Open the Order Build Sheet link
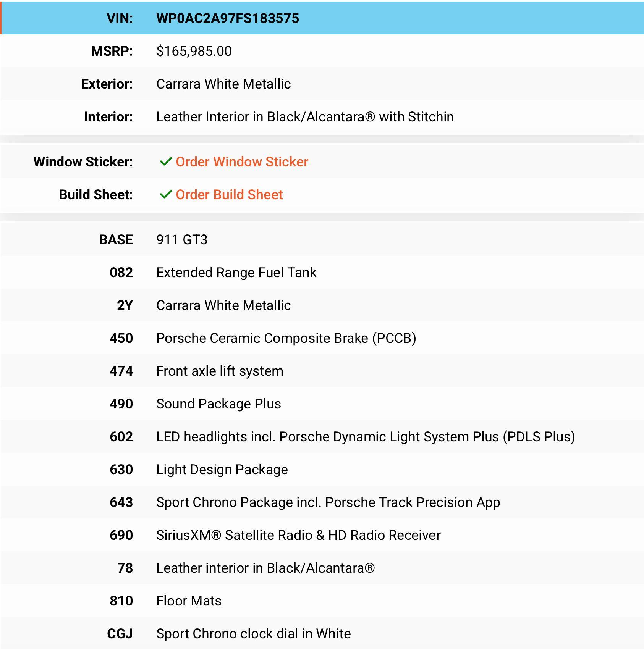The height and width of the screenshot is (649, 644). [229, 195]
